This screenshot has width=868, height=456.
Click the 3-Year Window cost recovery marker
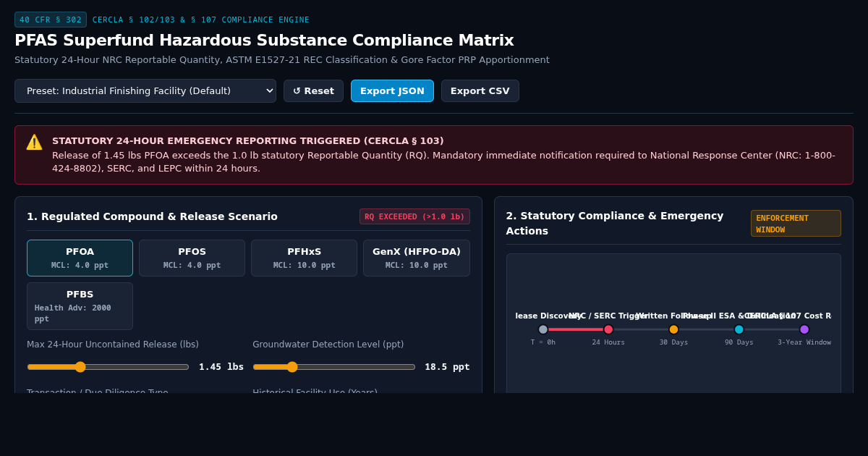(804, 329)
